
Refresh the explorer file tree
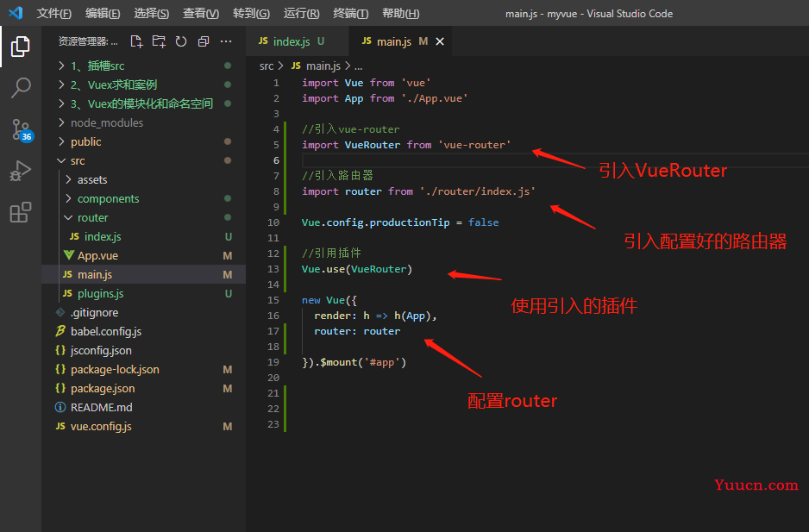[181, 41]
